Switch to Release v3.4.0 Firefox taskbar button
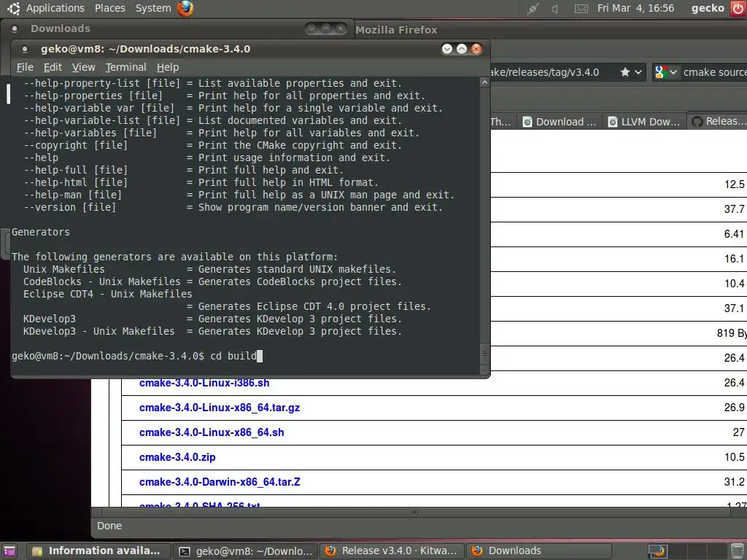747x560 pixels. pyautogui.click(x=392, y=551)
